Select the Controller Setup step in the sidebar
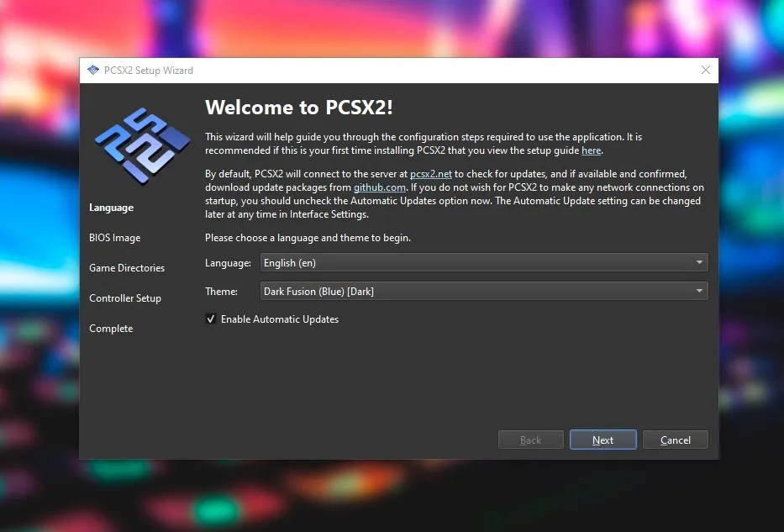This screenshot has height=532, width=784. click(125, 298)
